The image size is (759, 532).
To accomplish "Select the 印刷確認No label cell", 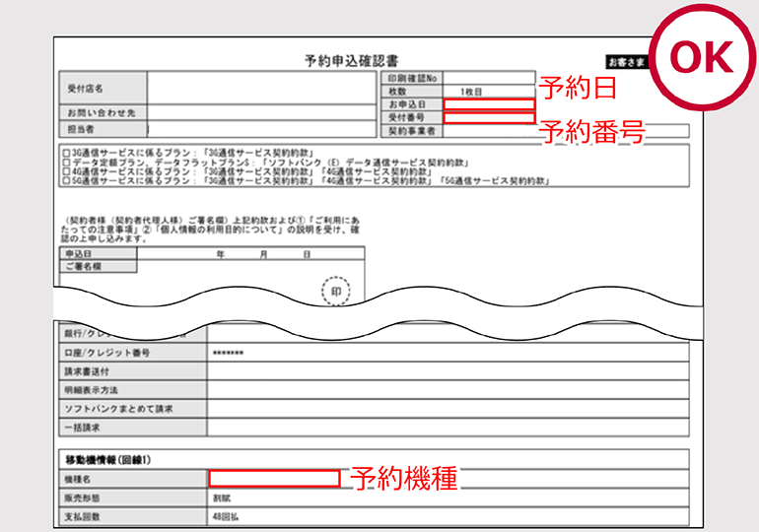I will click(x=412, y=78).
